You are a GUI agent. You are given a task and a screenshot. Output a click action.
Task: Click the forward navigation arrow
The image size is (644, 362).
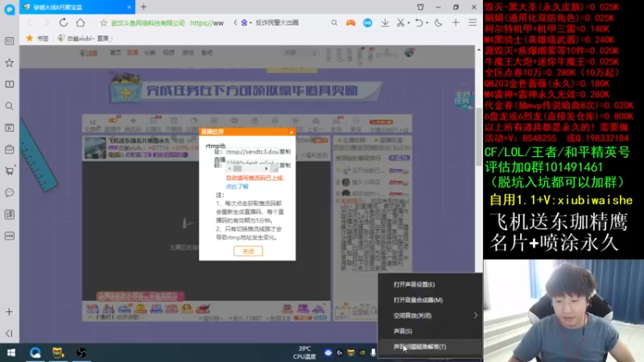(x=46, y=23)
